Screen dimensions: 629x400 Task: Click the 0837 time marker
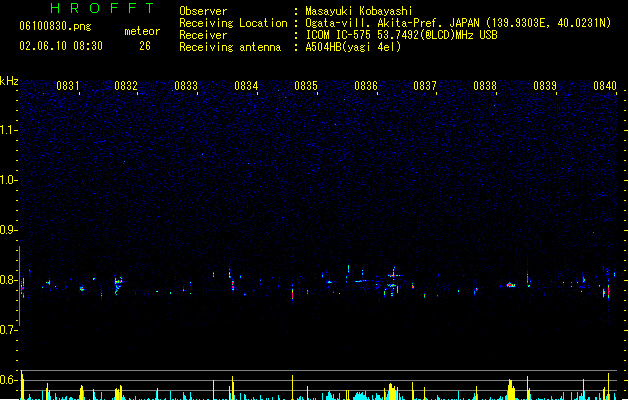[425, 86]
